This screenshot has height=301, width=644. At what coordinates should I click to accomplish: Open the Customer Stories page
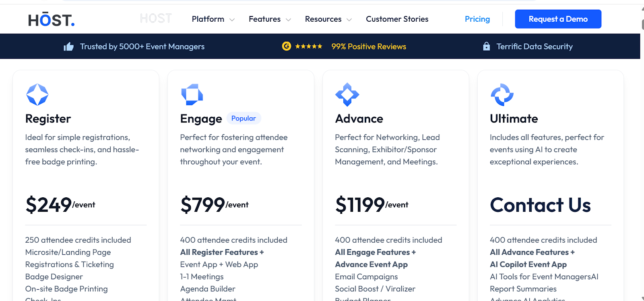(x=397, y=19)
